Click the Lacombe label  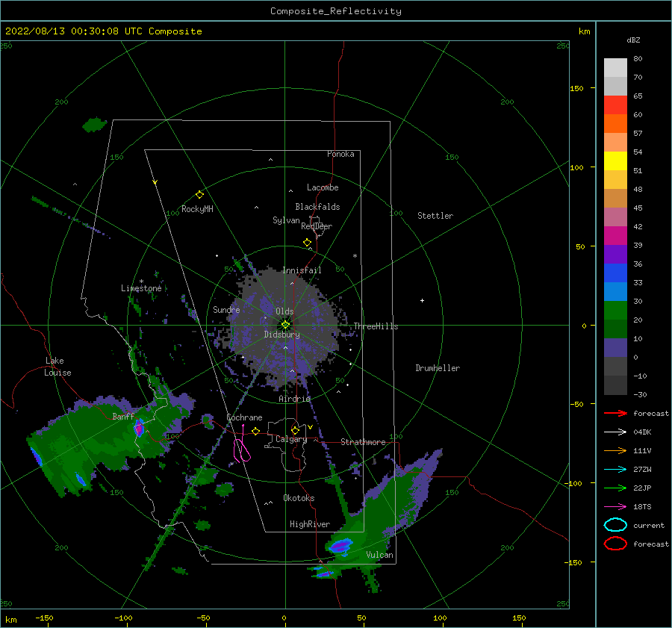point(323,187)
